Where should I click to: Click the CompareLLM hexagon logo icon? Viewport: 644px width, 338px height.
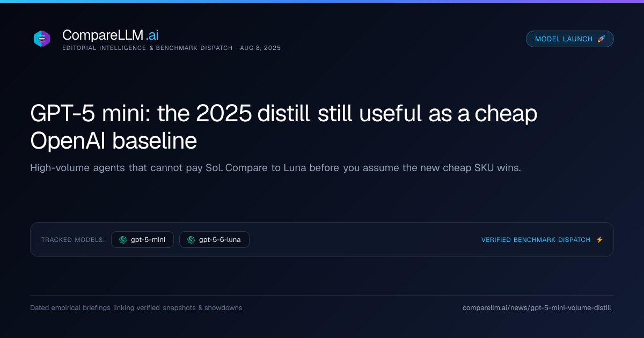click(x=42, y=39)
